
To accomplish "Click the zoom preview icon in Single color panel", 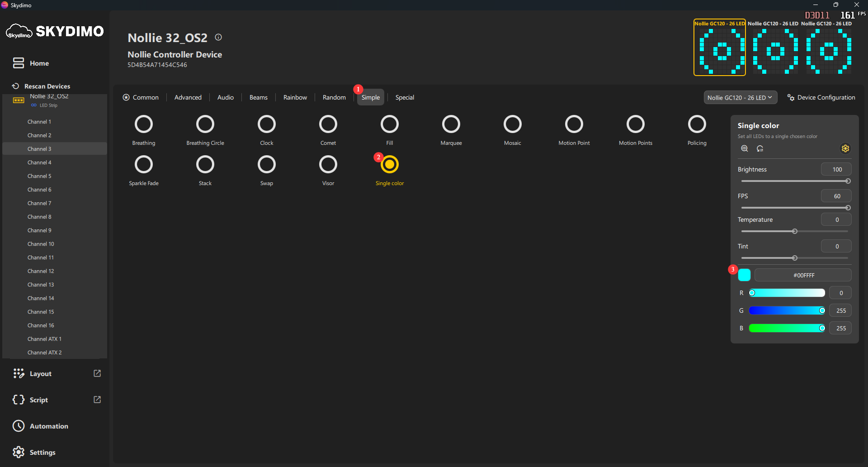I will [745, 148].
